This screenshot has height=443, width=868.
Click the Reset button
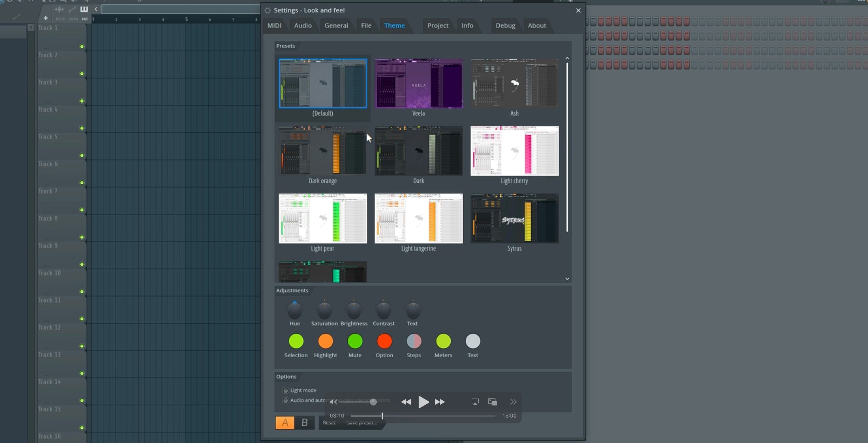[x=329, y=423]
